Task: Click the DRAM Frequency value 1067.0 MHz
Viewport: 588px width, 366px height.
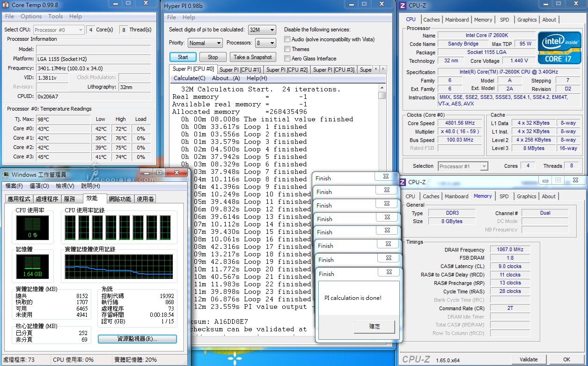Action: pos(510,250)
